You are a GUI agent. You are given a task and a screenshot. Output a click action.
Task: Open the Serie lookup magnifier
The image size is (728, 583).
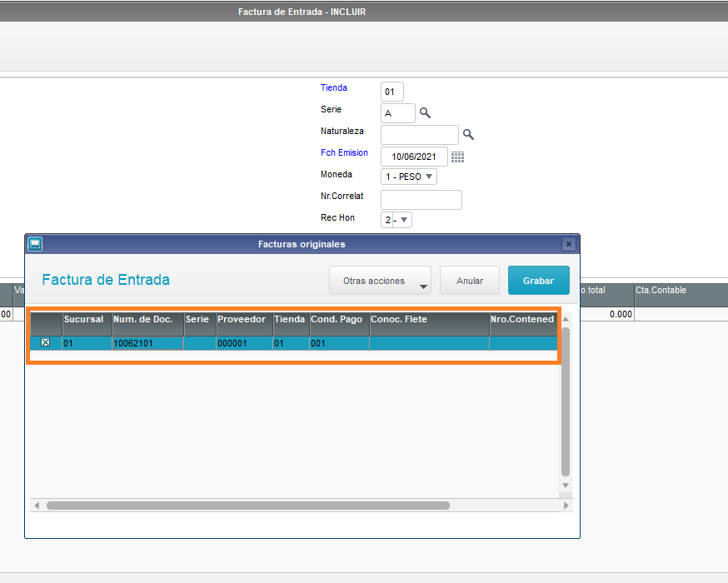pos(425,112)
